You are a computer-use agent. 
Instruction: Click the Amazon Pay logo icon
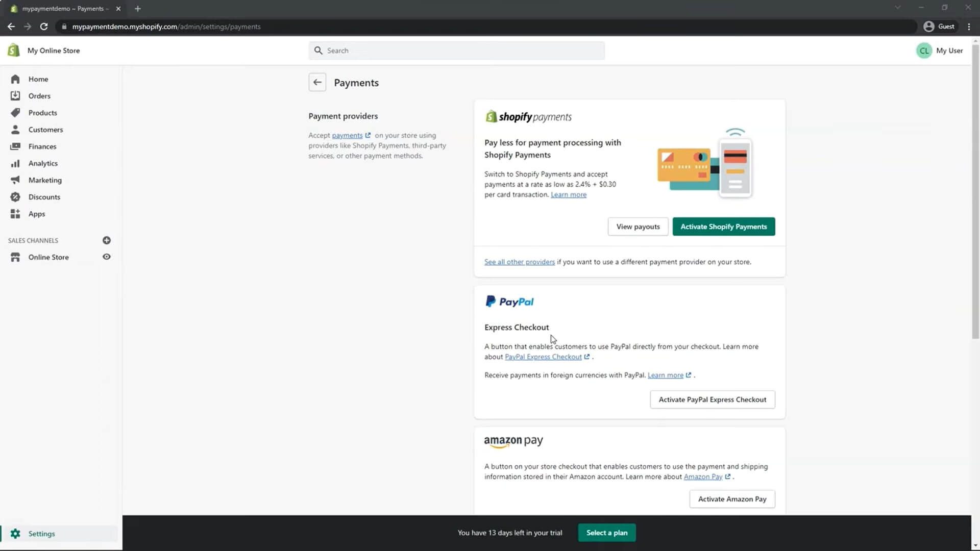coord(513,441)
